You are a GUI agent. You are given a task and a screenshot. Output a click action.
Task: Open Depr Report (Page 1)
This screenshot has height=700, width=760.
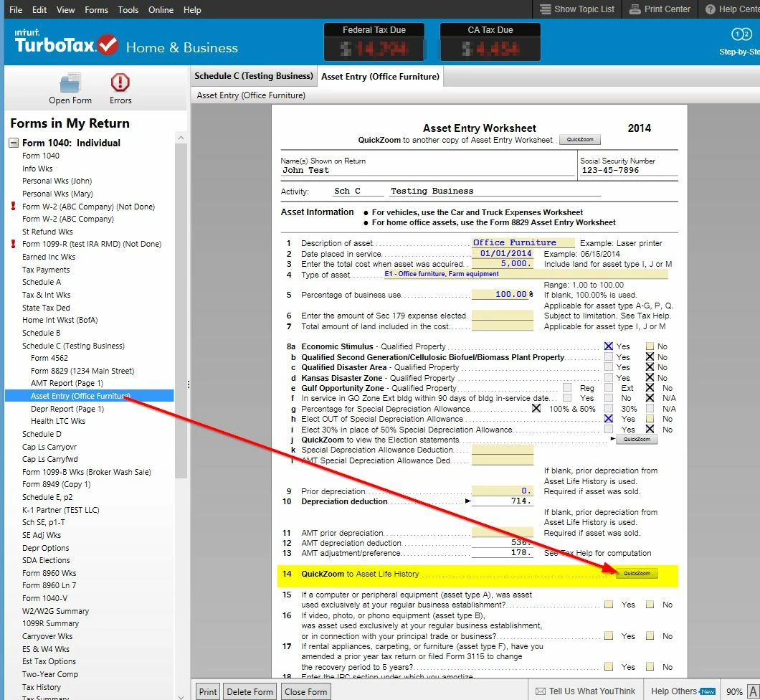click(x=67, y=409)
